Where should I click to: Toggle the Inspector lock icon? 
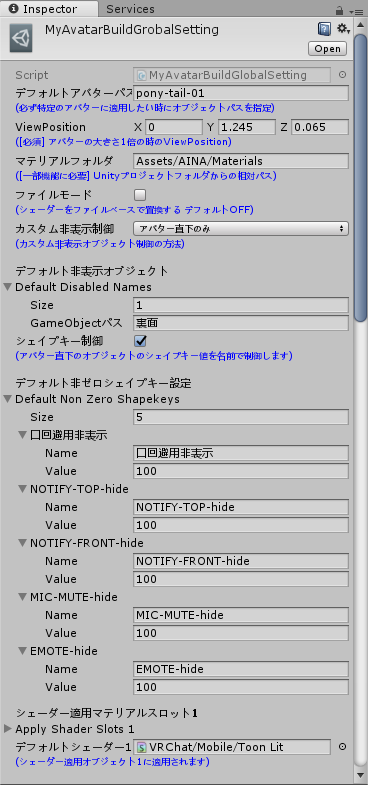(x=339, y=11)
